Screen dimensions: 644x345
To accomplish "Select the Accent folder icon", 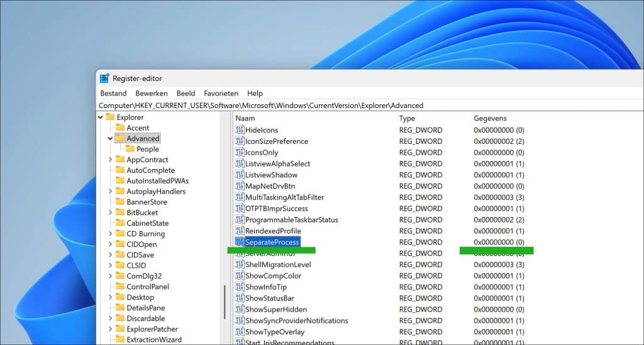I will click(120, 128).
